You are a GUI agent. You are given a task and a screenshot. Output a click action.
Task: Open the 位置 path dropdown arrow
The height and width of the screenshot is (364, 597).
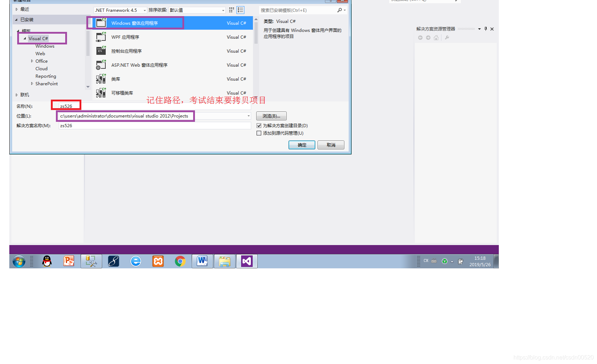(249, 116)
